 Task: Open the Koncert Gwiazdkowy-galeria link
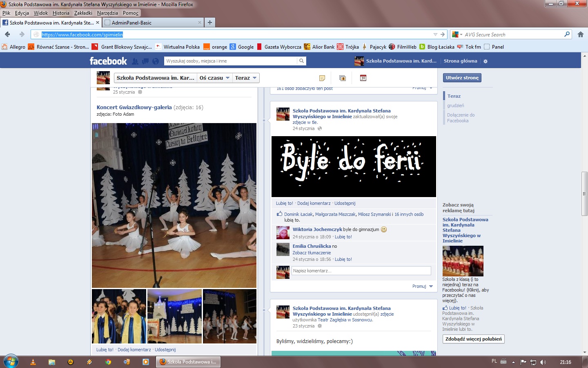click(x=134, y=108)
